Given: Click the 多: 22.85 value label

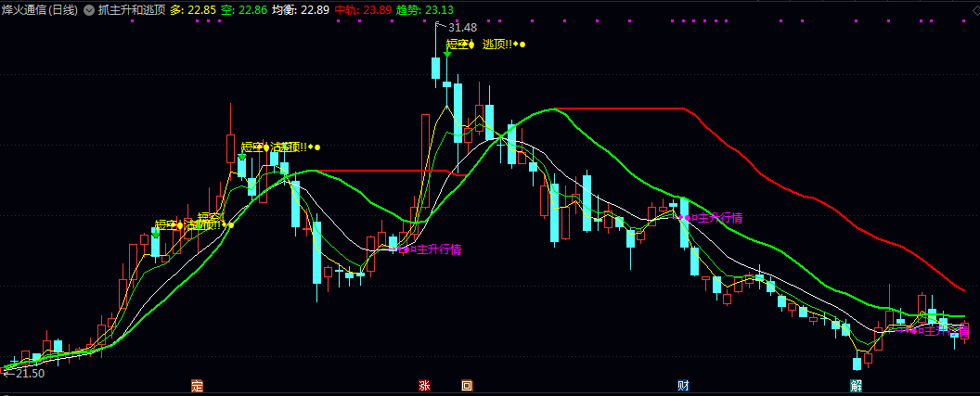Looking at the screenshot, I should 192,10.
